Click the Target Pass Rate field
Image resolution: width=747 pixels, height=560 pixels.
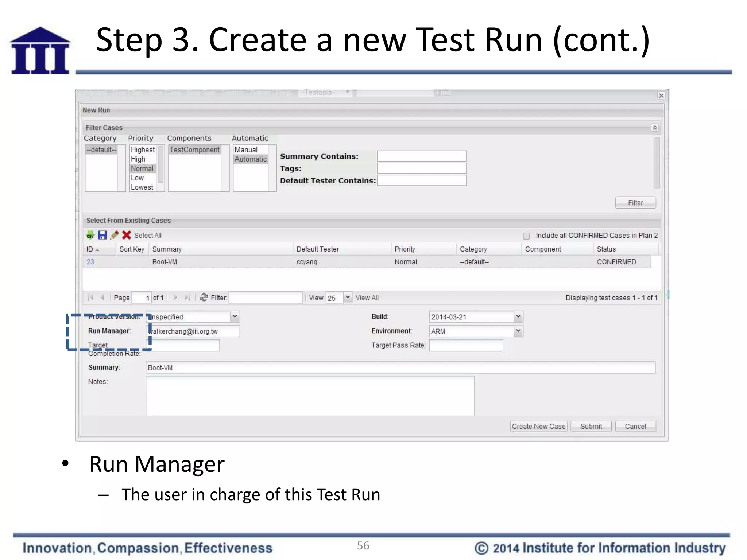(466, 345)
